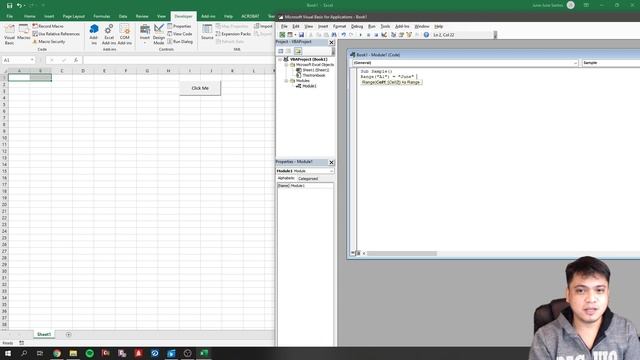Open the VBA editor Debug menu
The width and height of the screenshot is (640, 360).
click(x=357, y=26)
